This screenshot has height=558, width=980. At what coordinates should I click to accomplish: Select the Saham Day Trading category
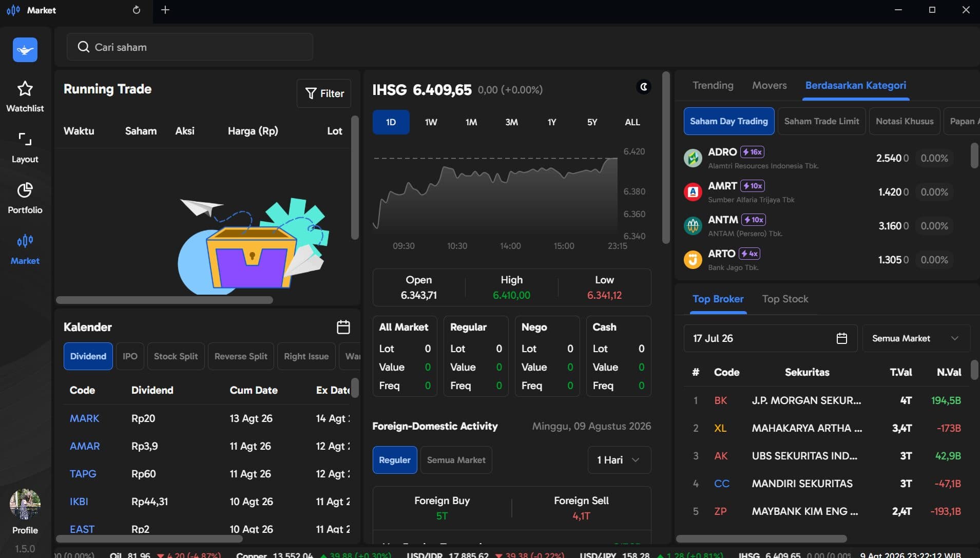729,121
